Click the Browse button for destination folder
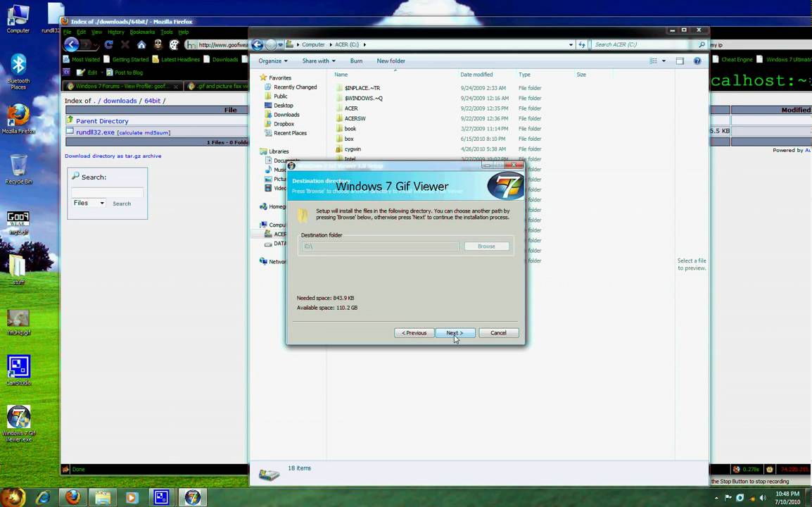Viewport: 812px width, 507px height. pos(486,246)
